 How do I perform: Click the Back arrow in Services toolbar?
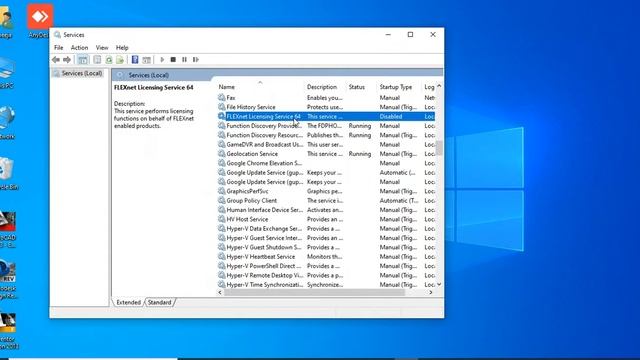pyautogui.click(x=56, y=60)
